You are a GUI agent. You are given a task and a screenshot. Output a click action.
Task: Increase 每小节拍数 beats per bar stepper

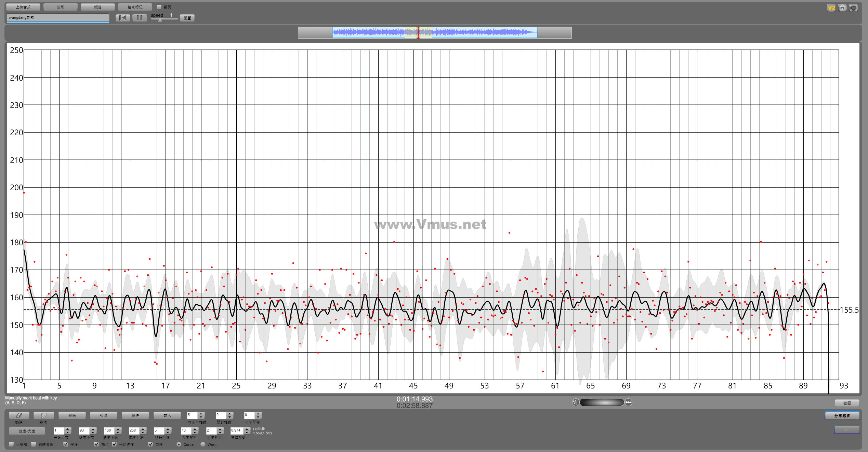[201, 413]
